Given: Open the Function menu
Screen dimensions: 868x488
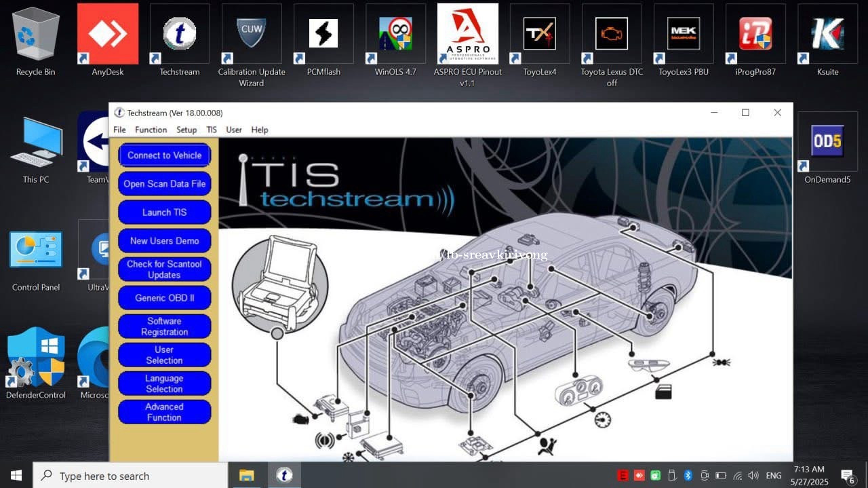Looking at the screenshot, I should pos(151,130).
